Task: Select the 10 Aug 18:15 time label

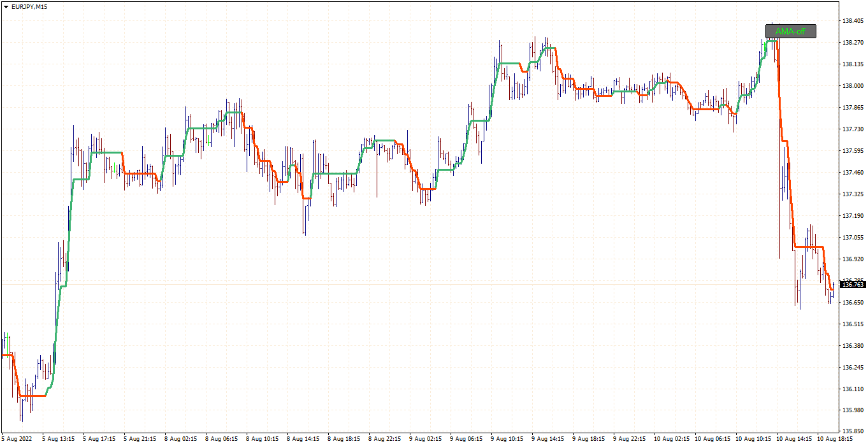Action: click(x=834, y=439)
